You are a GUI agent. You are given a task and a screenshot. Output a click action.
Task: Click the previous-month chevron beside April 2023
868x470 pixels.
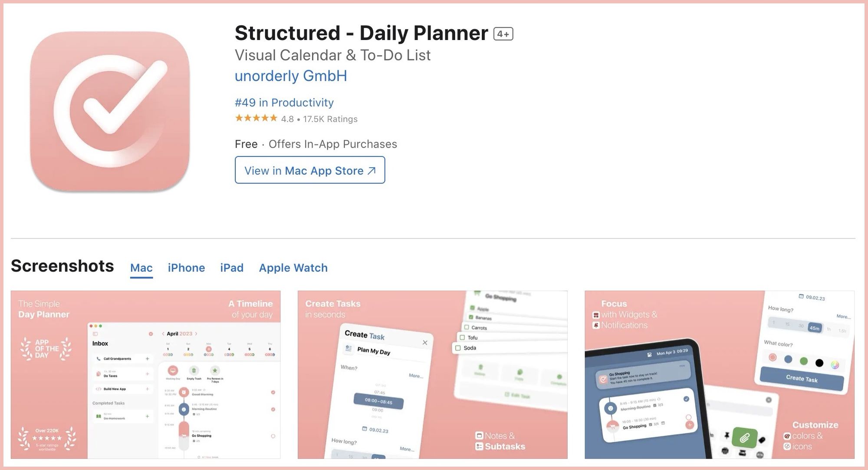coord(163,334)
